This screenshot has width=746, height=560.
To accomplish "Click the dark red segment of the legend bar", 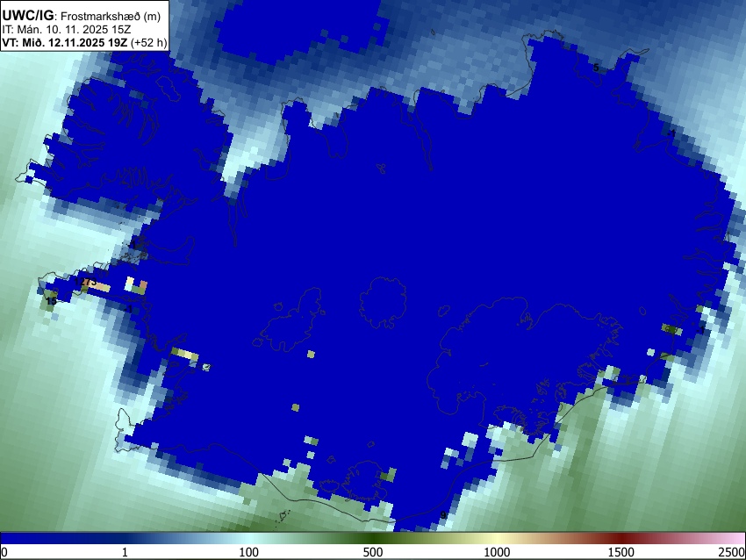I will [x=621, y=539].
